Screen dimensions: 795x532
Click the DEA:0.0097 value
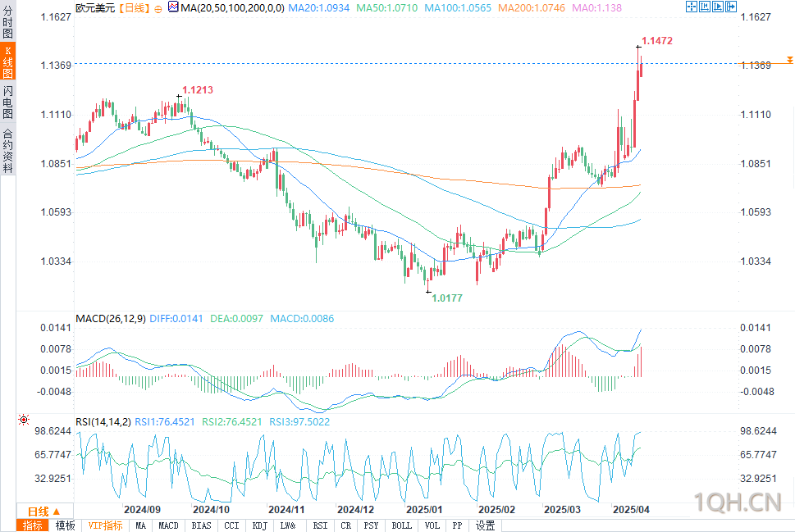point(237,319)
